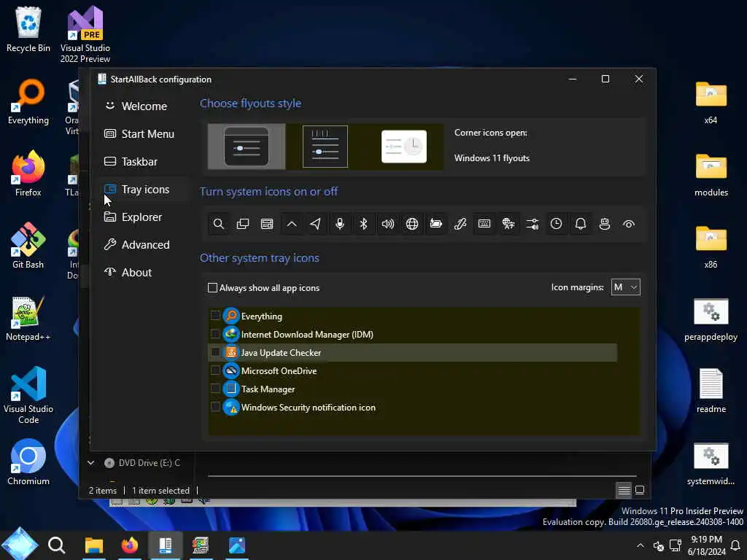747x560 pixels.
Task: Open the Advanced section
Action: pyautogui.click(x=144, y=245)
